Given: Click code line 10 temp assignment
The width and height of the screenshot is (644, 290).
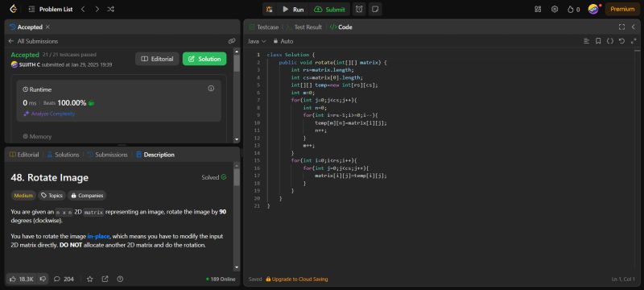Looking at the screenshot, I should pyautogui.click(x=351, y=122).
